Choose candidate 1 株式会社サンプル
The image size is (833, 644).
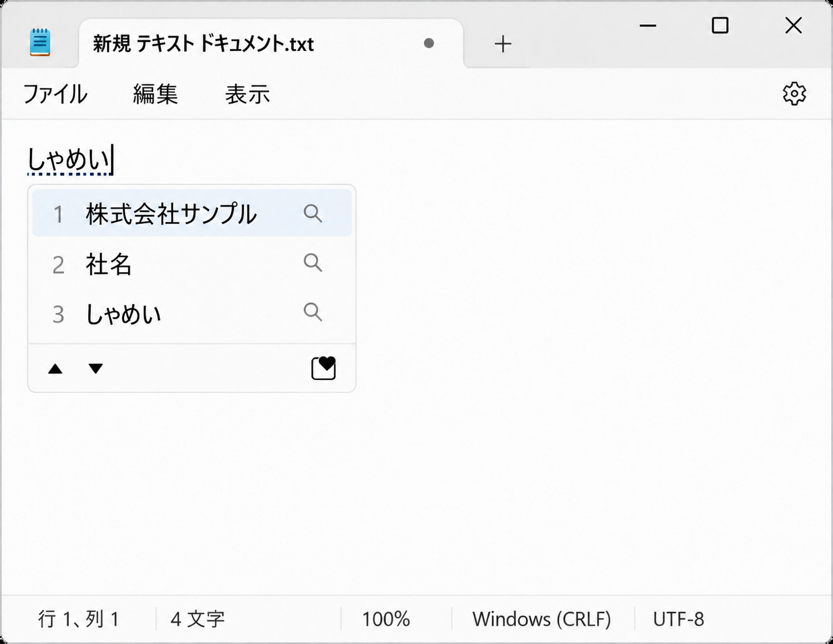pyautogui.click(x=192, y=213)
